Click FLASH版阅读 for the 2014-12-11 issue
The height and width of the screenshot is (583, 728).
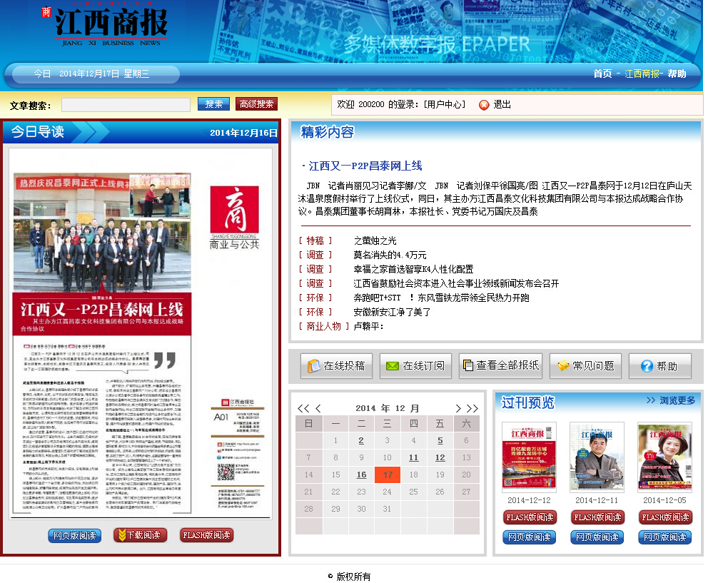coord(597,517)
